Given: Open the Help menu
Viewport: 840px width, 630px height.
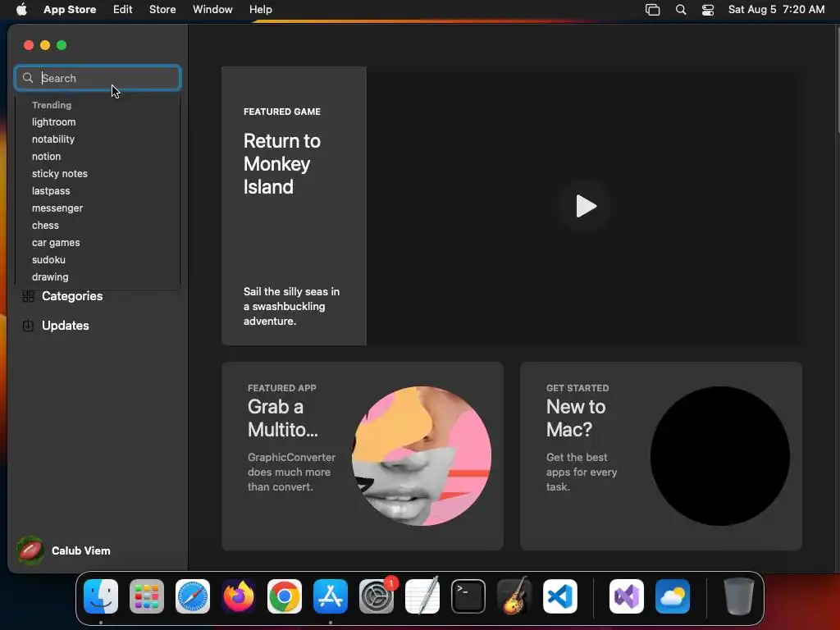Looking at the screenshot, I should pyautogui.click(x=260, y=9).
